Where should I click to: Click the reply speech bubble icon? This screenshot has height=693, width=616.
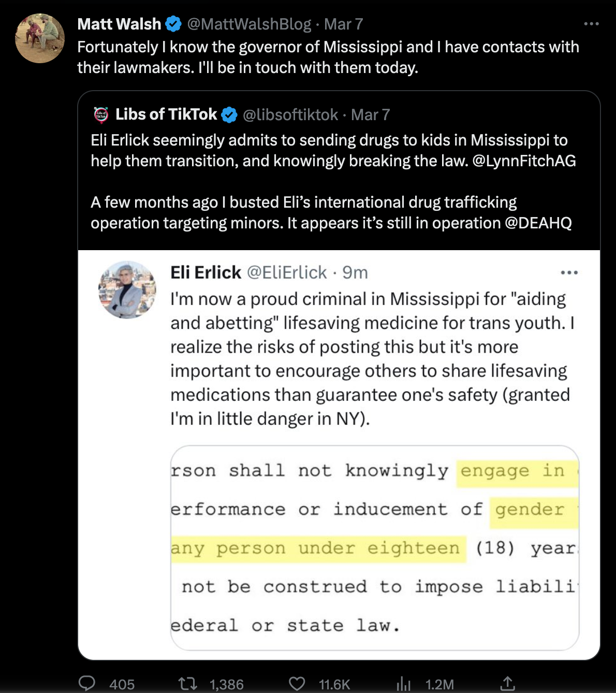click(87, 684)
